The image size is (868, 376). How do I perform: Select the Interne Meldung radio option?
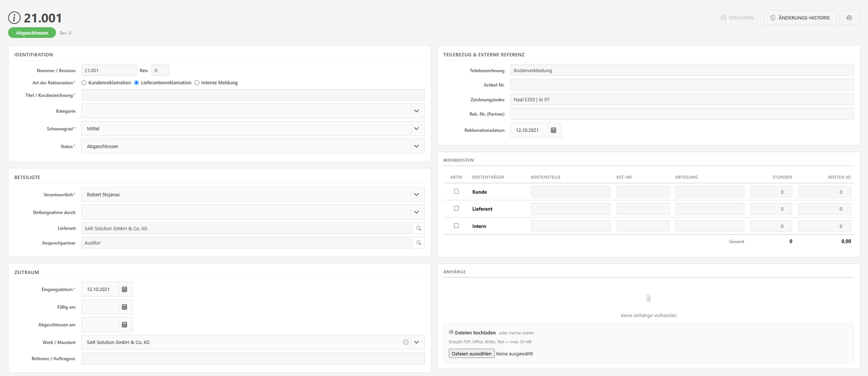197,83
